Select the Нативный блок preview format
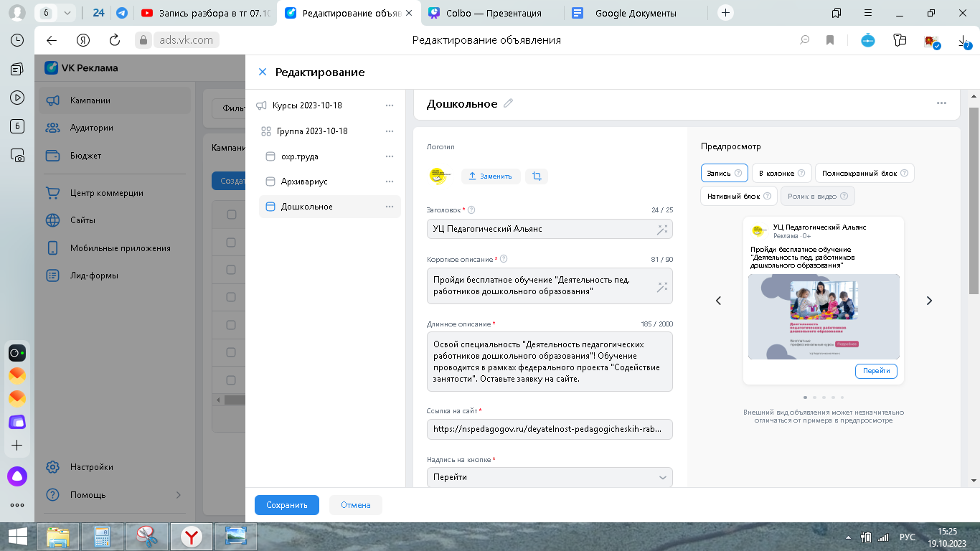Screen dimensions: 980x551 click(x=738, y=196)
